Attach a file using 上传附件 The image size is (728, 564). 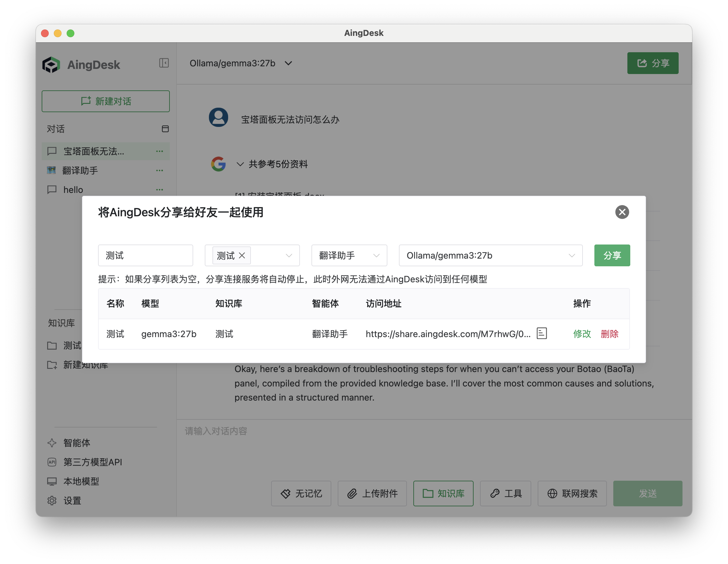tap(372, 494)
